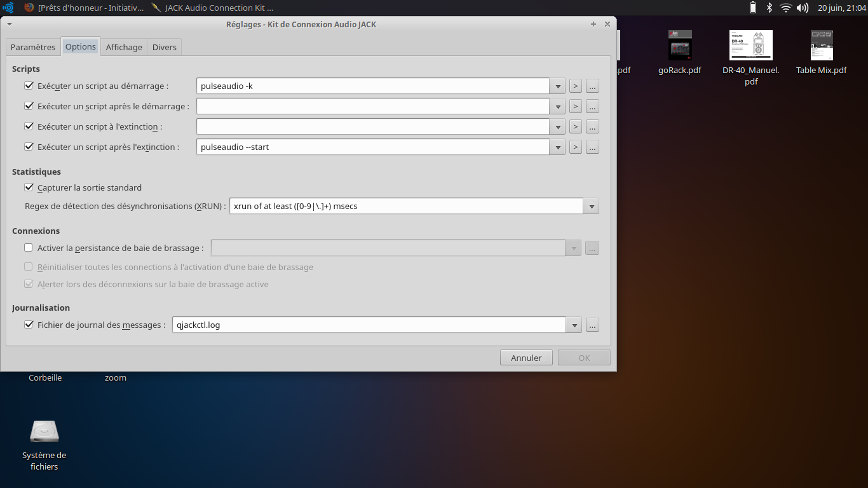Open the clock showing 20 juin, 21:04
Image resolution: width=868 pixels, height=488 pixels.
841,8
